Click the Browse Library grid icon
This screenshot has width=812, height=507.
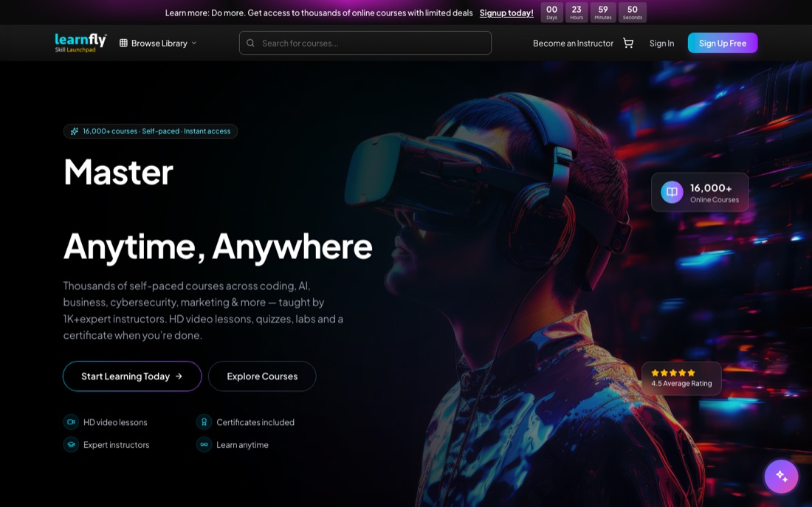click(x=123, y=43)
